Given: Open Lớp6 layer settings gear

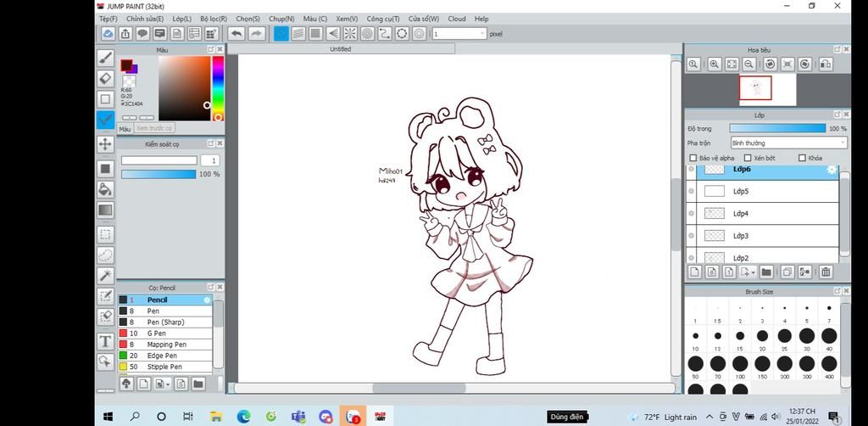Looking at the screenshot, I should click(x=832, y=170).
